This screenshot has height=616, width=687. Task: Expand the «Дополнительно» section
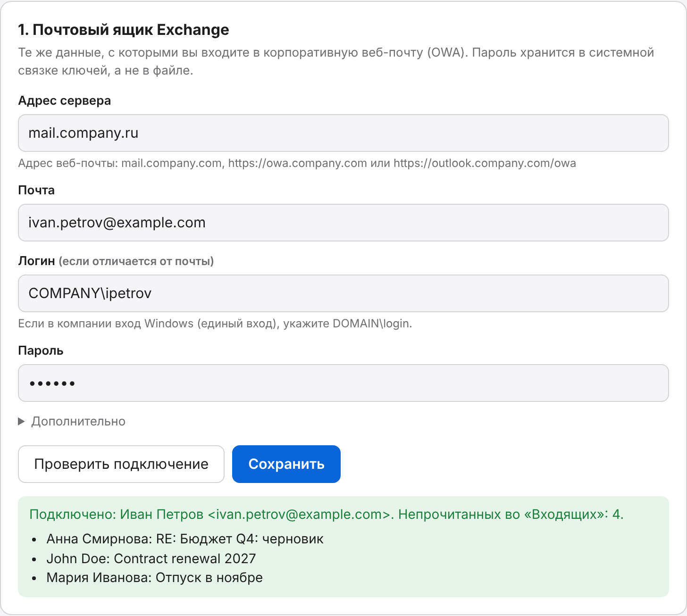click(72, 421)
